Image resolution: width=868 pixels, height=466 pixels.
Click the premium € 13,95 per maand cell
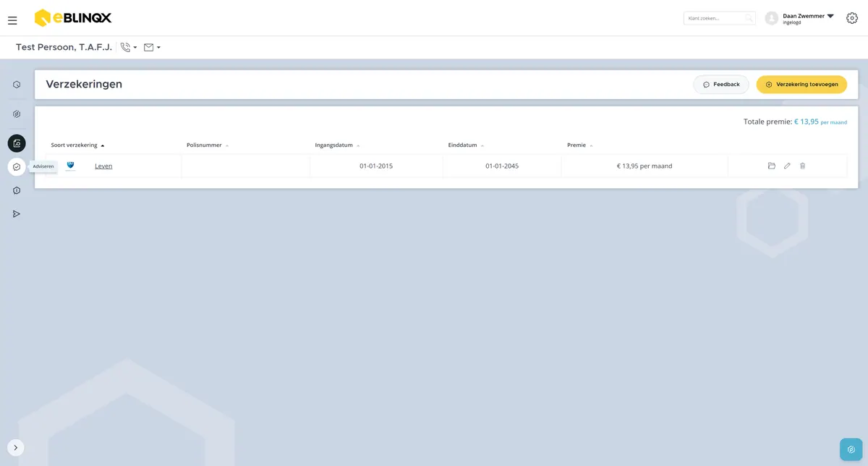click(644, 166)
